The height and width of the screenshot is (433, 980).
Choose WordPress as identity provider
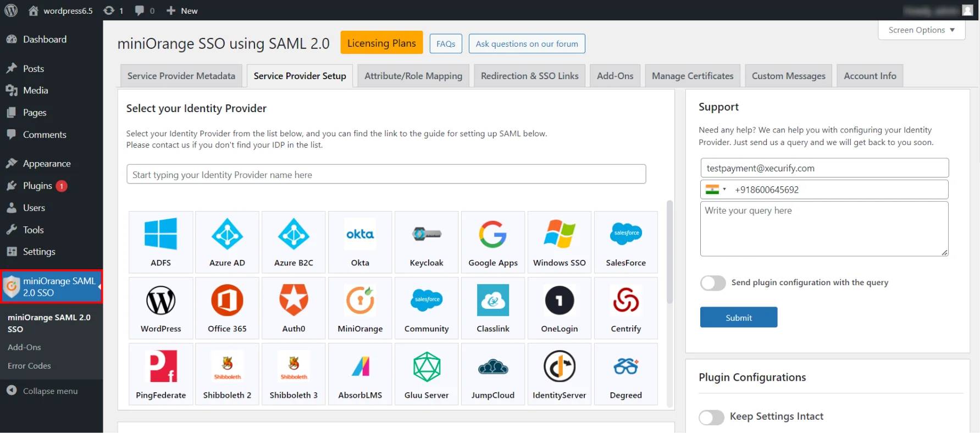[161, 308]
